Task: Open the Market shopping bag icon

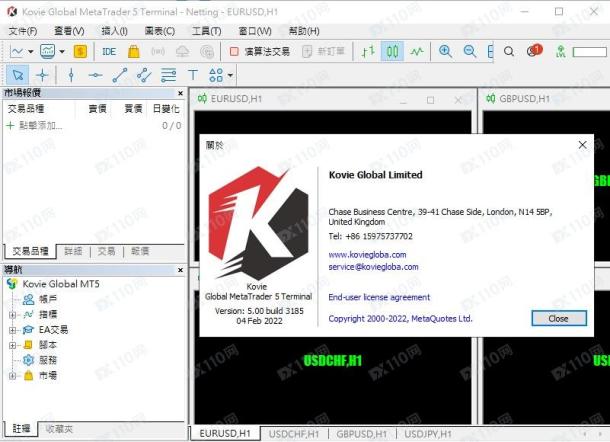Action: coord(133,51)
